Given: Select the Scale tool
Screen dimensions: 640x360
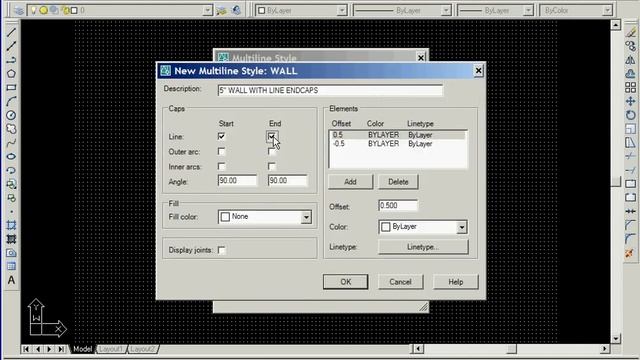Looking at the screenshot, I should pyautogui.click(x=630, y=129).
